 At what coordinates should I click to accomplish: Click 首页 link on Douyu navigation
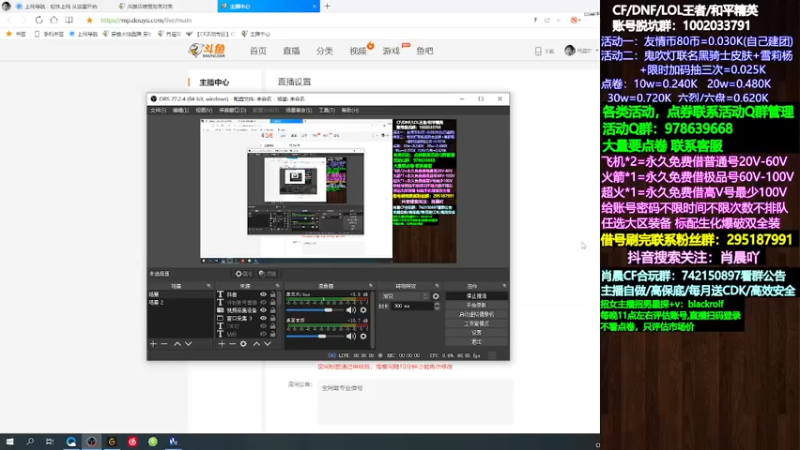click(x=258, y=51)
